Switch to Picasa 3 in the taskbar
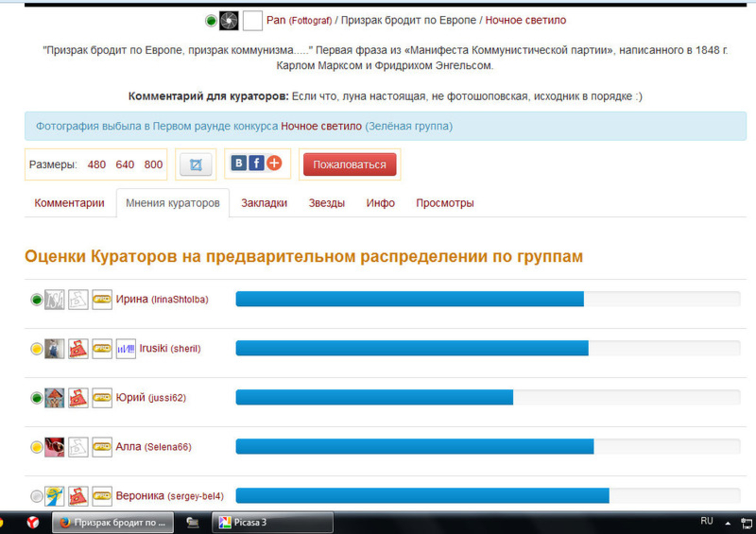 point(272,522)
